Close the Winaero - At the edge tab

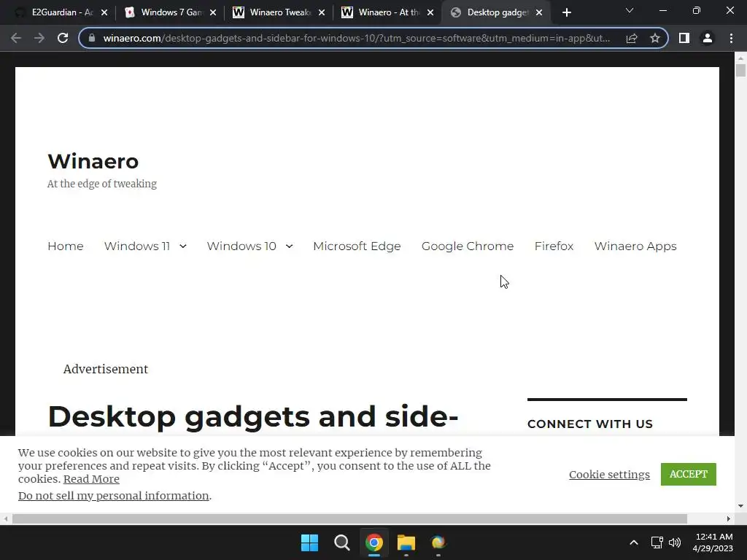point(430,12)
